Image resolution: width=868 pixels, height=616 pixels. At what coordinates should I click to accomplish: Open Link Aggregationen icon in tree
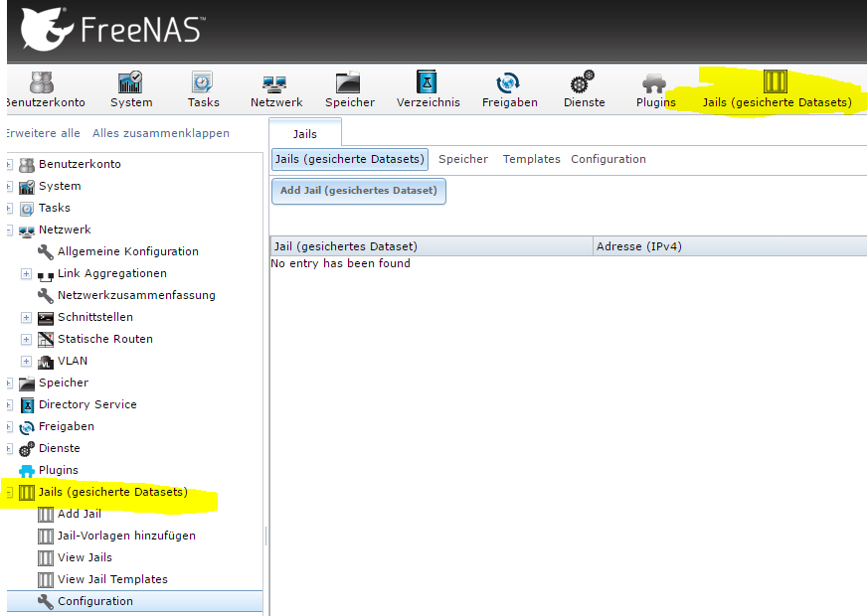coord(46,274)
